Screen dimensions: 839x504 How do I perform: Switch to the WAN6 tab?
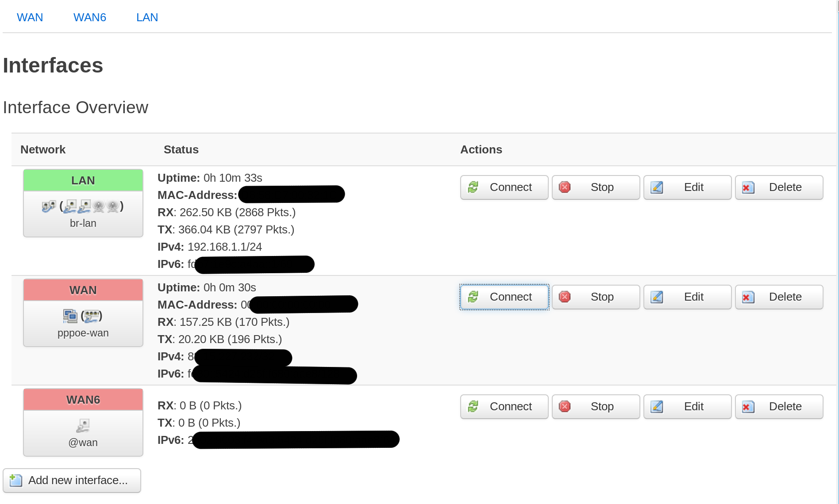click(90, 17)
